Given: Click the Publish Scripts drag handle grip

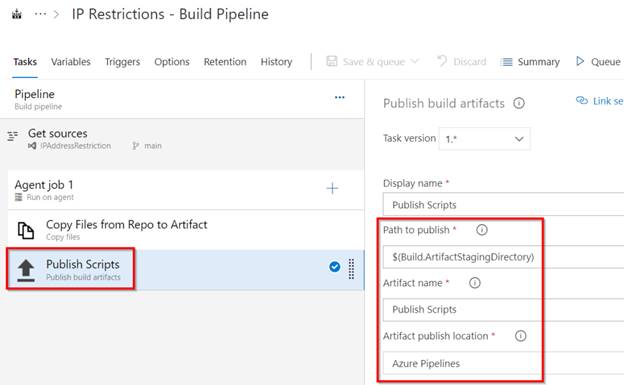Looking at the screenshot, I should tap(351, 269).
